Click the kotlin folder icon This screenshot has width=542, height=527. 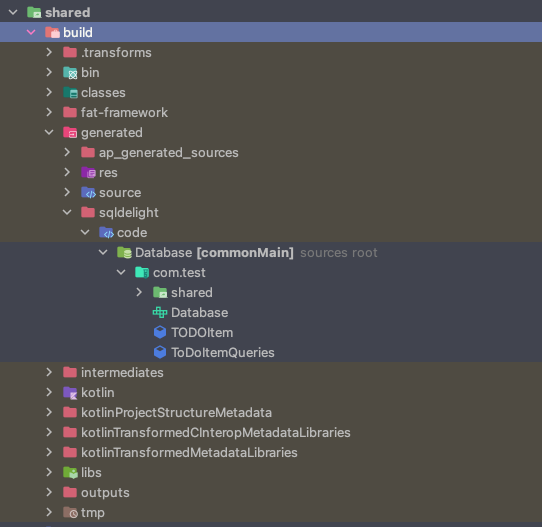coord(70,393)
